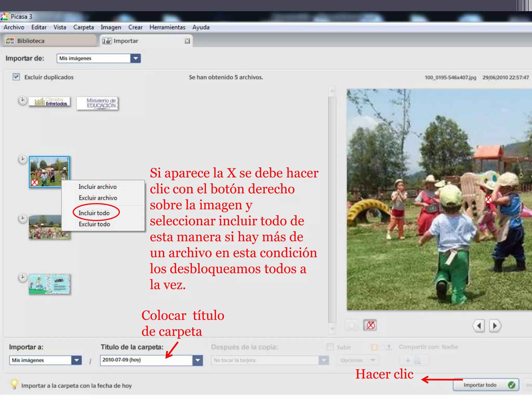Click the large preview photo
The height and width of the screenshot is (399, 532).
(439, 199)
